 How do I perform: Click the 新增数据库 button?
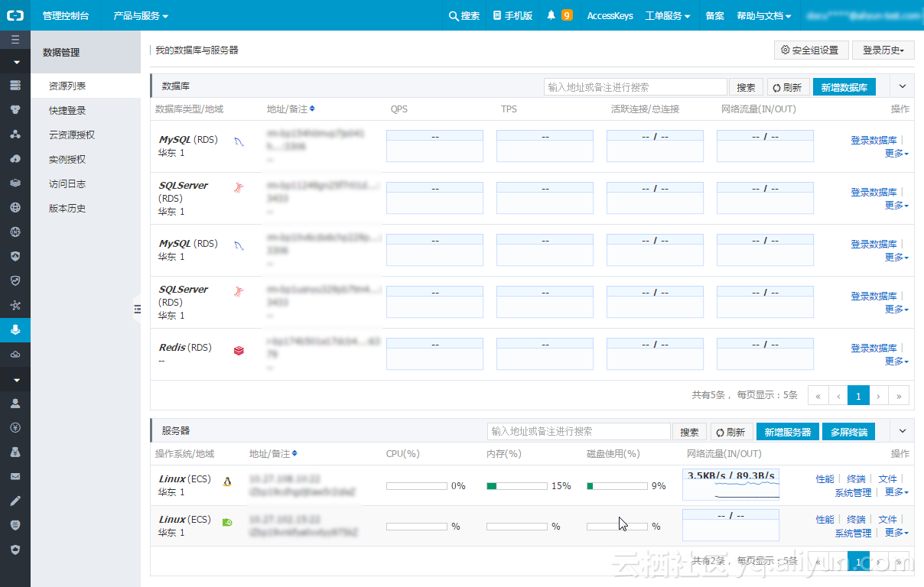[844, 87]
